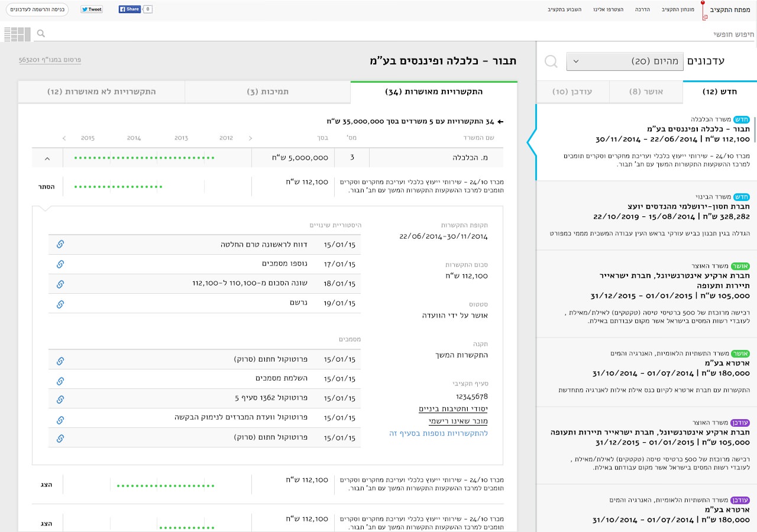757x532 pixels.
Task: Click the Facebook Share button
Action: pyautogui.click(x=130, y=9)
